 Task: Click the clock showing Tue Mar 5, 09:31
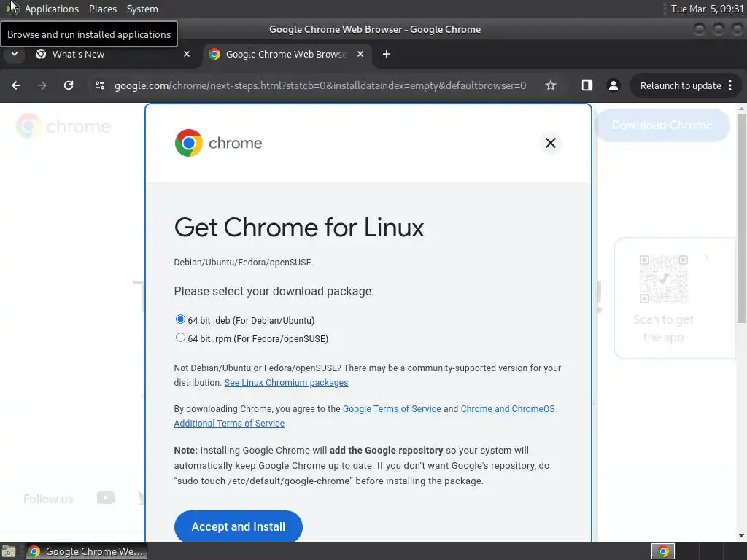point(707,9)
